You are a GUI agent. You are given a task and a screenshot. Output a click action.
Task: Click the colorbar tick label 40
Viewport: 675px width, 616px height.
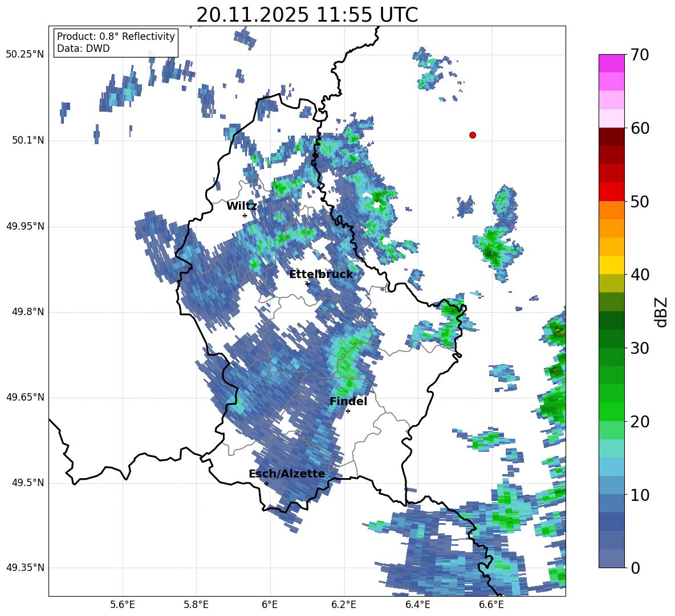[x=640, y=275]
